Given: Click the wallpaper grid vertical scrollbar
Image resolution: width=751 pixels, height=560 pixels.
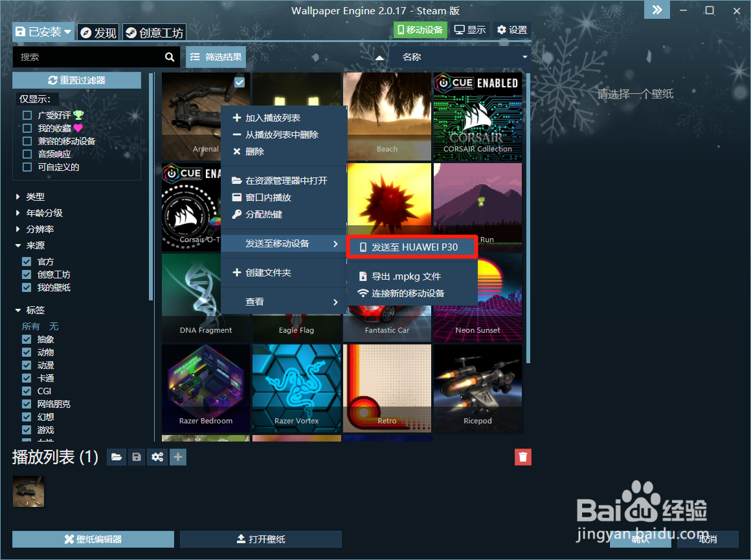Looking at the screenshot, I should 529,218.
